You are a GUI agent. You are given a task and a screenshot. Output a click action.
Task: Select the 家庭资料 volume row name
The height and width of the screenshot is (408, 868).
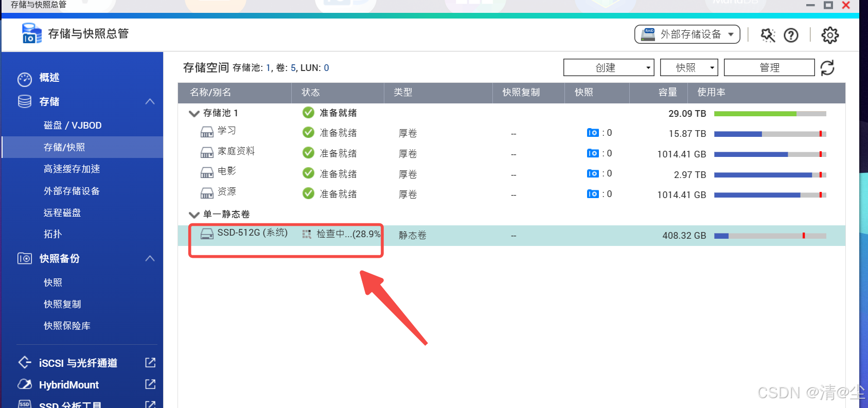click(x=236, y=151)
